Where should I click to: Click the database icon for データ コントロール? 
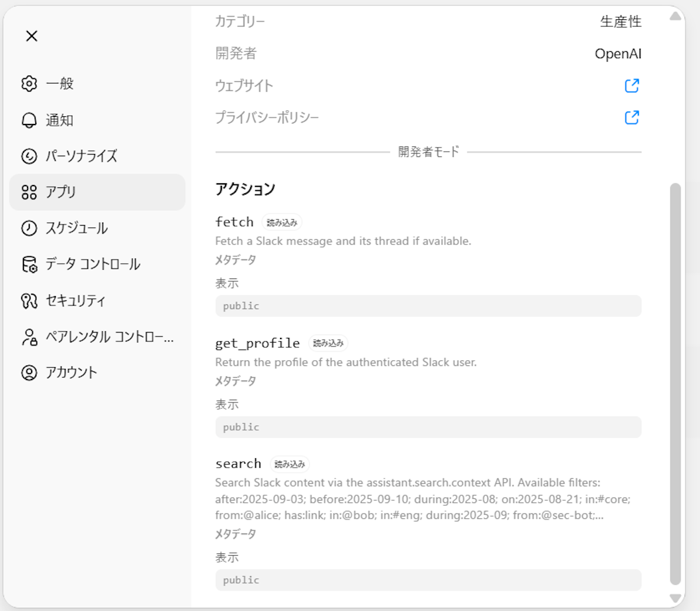29,264
